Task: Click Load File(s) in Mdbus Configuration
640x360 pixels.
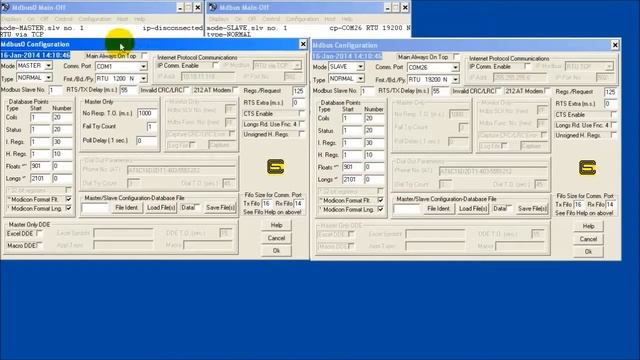Action: pos(473,209)
